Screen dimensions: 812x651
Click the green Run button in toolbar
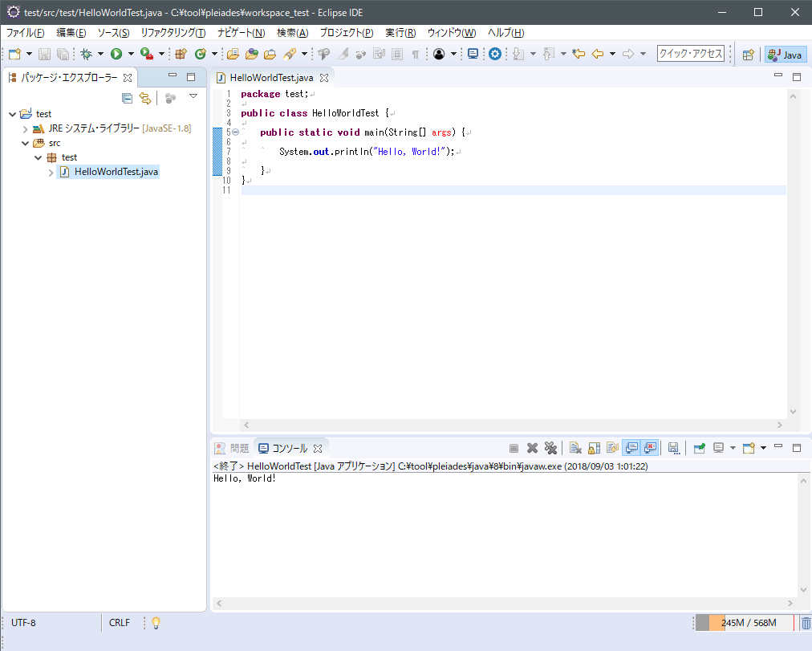point(116,54)
